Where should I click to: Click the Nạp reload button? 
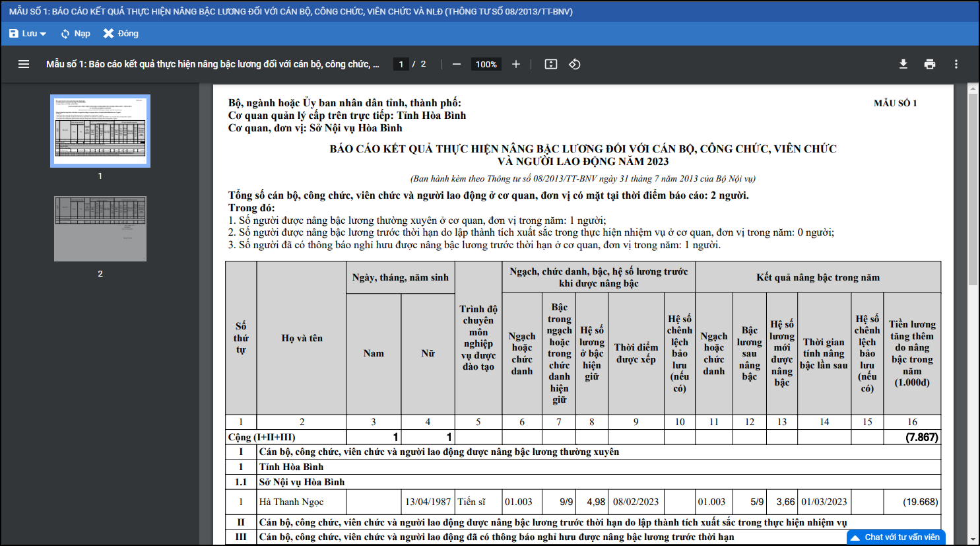coord(75,34)
